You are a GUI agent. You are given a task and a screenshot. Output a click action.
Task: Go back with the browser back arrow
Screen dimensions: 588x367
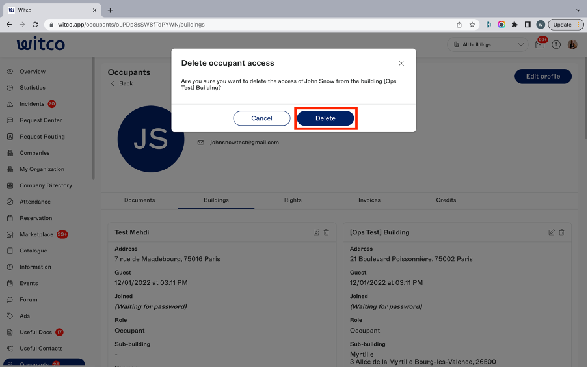(x=9, y=24)
